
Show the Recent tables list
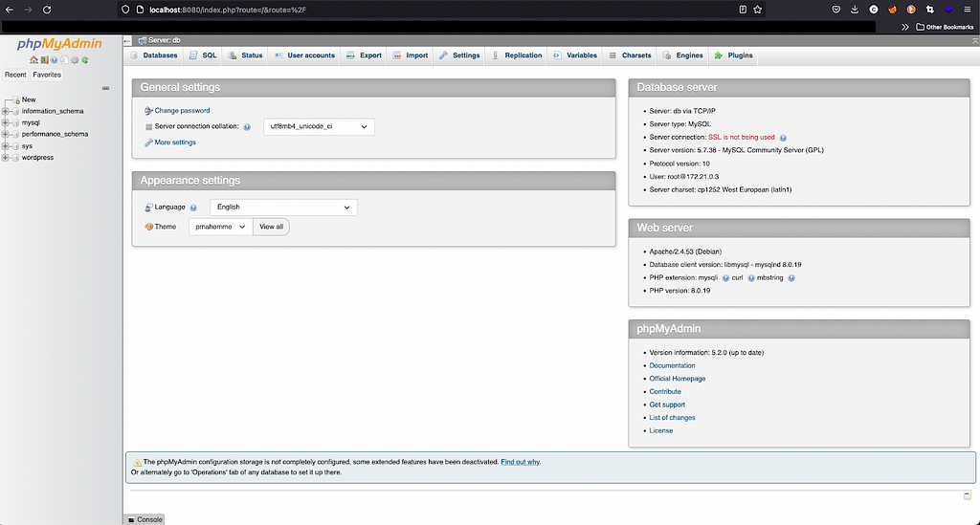pyautogui.click(x=15, y=75)
